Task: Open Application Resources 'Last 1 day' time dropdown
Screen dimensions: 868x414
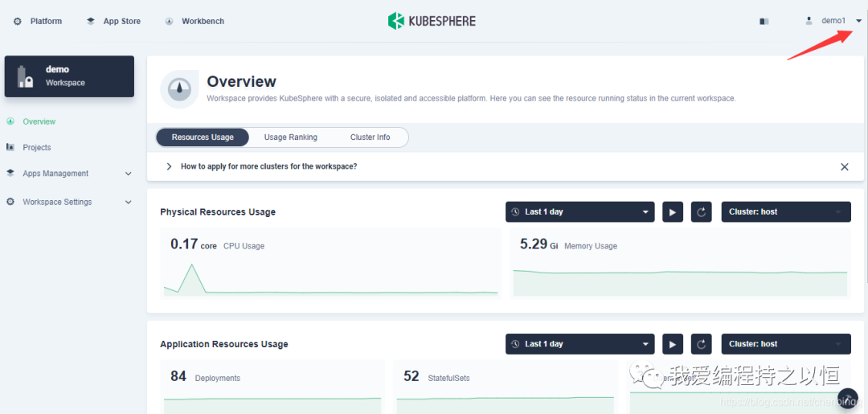Action: tap(579, 344)
